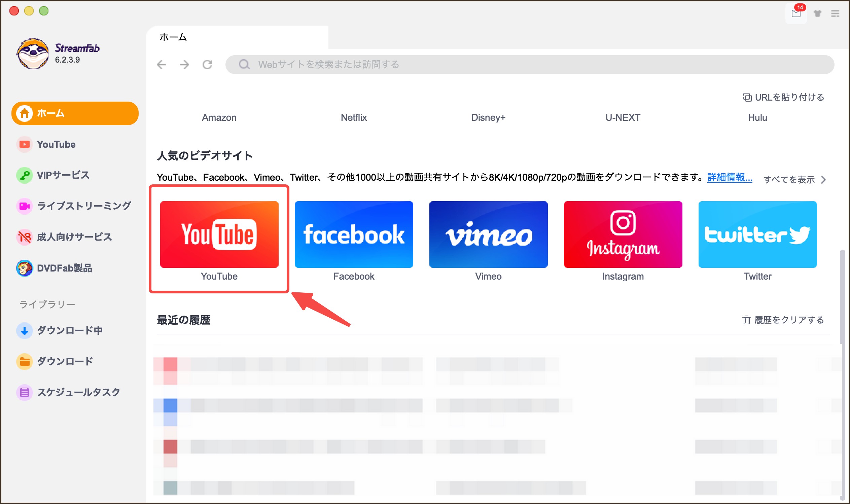The image size is (850, 504).
Task: Click the downloads orange folder icon
Action: click(25, 361)
